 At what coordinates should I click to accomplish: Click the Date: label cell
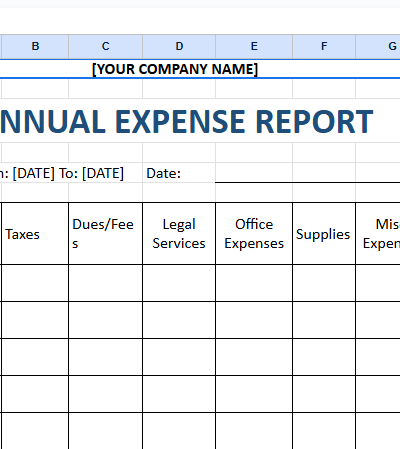coord(179,173)
